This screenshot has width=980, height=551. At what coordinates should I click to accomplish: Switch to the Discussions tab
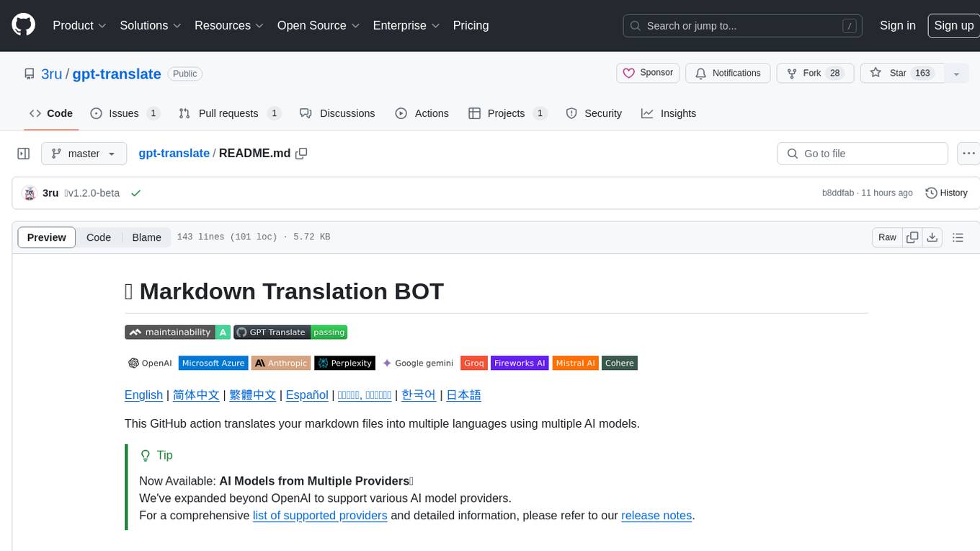tap(337, 113)
